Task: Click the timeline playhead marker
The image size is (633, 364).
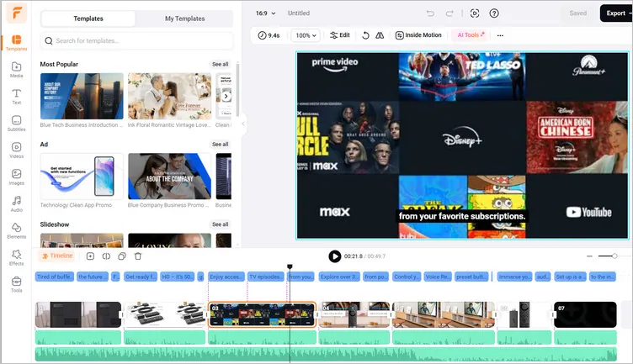Action: pos(290,266)
